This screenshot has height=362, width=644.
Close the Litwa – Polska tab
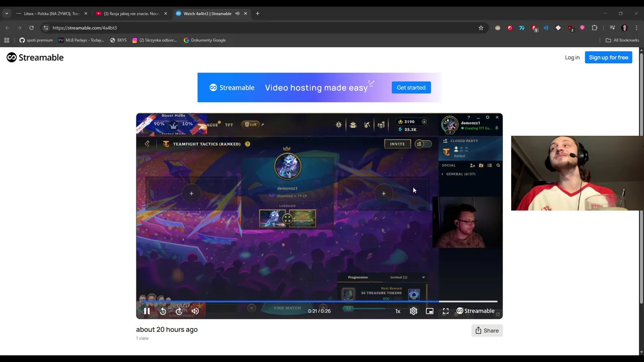point(86,14)
